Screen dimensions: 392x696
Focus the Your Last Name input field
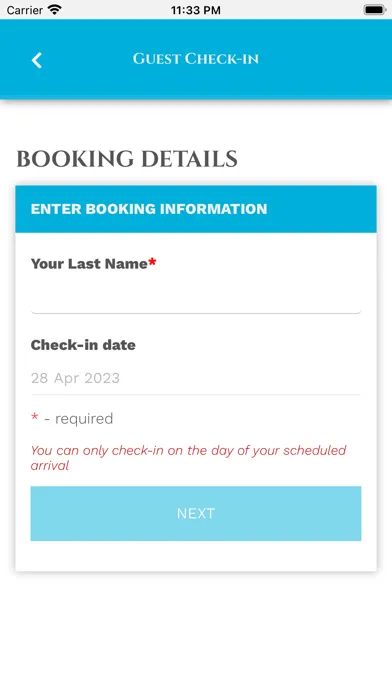[196, 297]
